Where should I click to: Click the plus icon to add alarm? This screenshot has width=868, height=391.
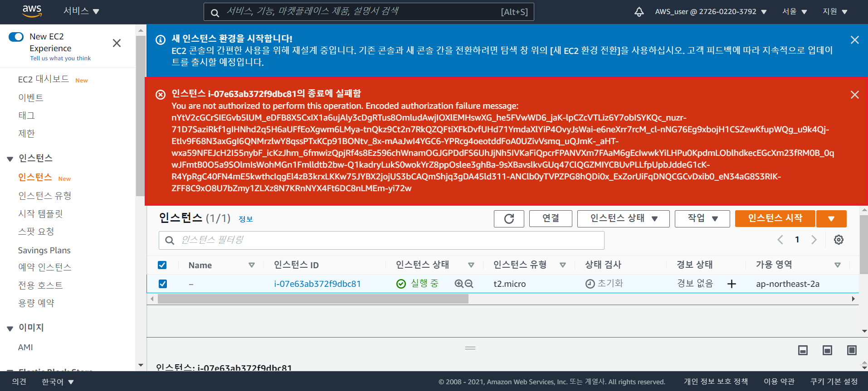(x=731, y=284)
